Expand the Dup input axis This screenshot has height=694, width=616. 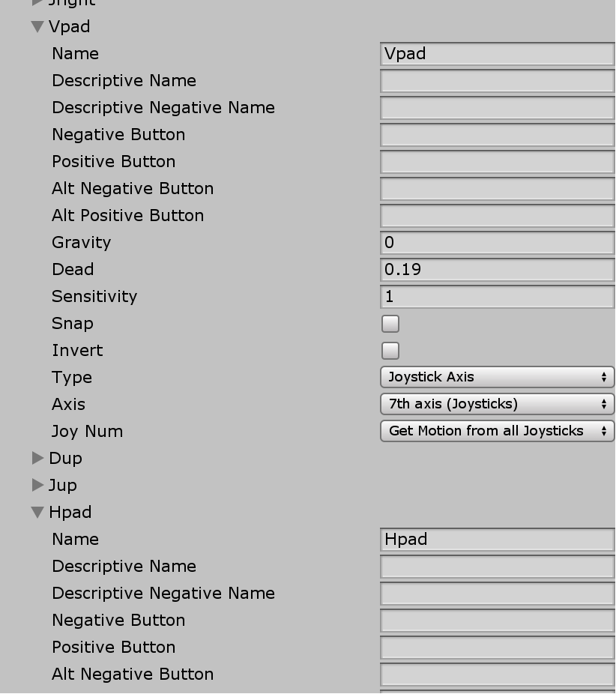(x=36, y=458)
